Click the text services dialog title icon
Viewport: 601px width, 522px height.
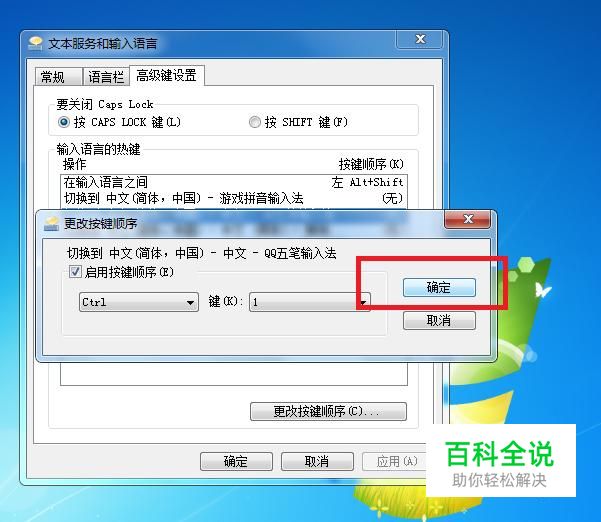36,43
